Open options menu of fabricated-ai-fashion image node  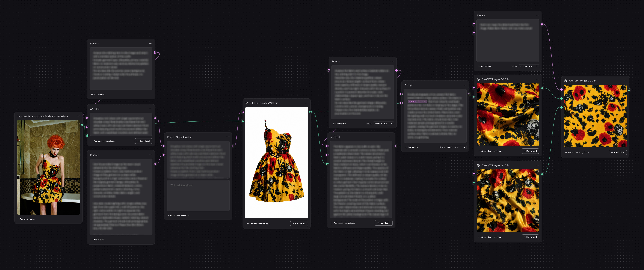[x=78, y=116]
